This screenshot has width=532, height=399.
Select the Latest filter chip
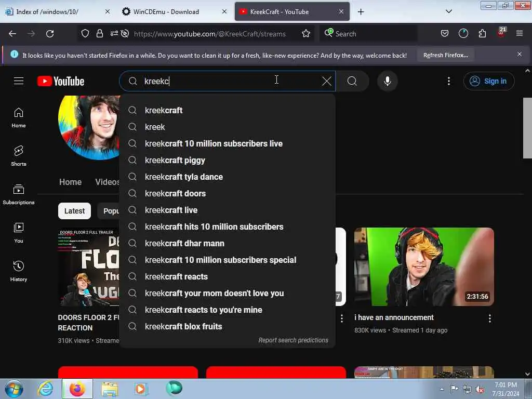(x=74, y=211)
